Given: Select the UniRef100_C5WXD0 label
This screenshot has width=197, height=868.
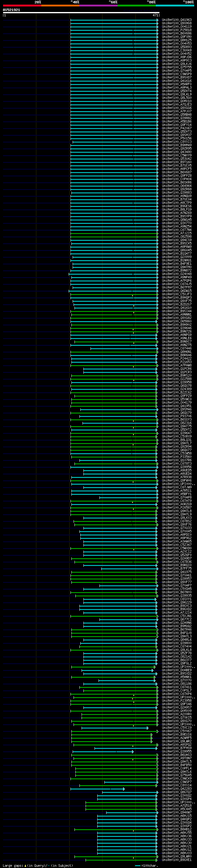Looking at the screenshot, I should (x=177, y=548).
